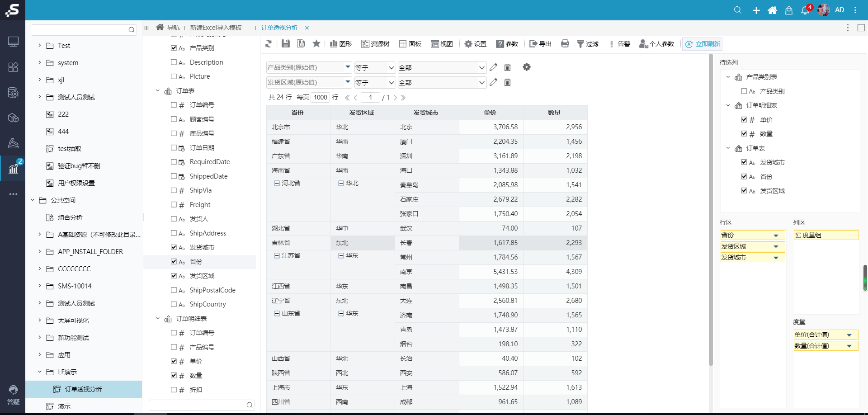The image size is (868, 415).
Task: Check the RequiredDate field checkbox
Action: pyautogui.click(x=174, y=162)
